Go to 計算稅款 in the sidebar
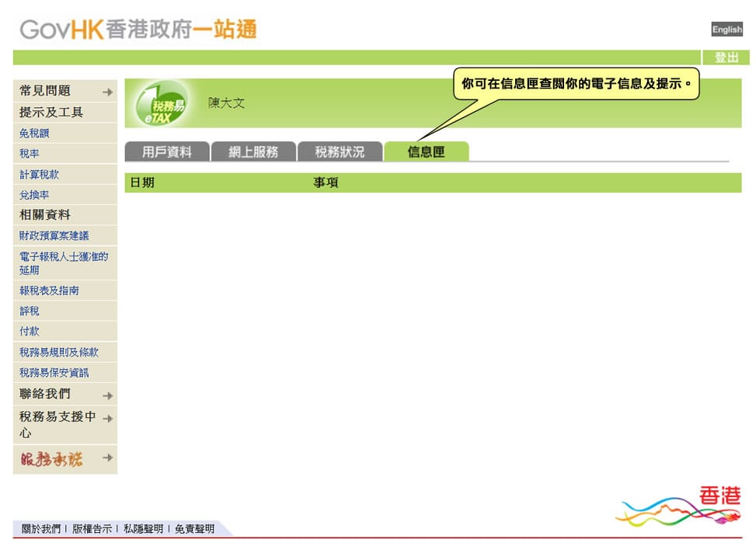The image size is (756, 557). [40, 175]
